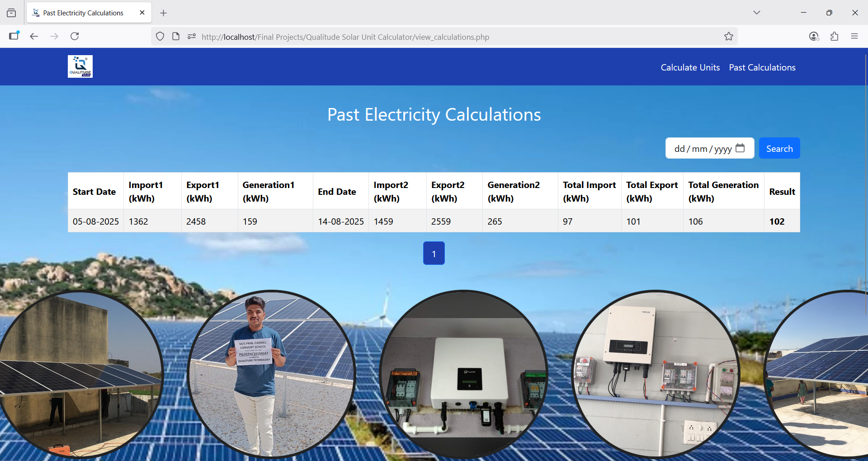This screenshot has height=461, width=868.
Task: Open the Firefox application menu
Action: point(854,36)
